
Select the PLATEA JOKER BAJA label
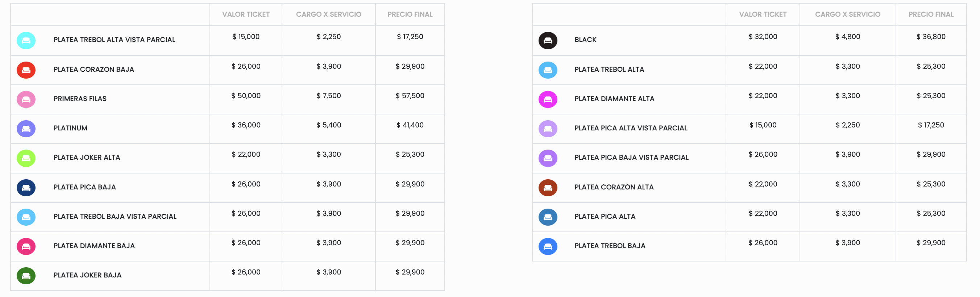coord(87,275)
